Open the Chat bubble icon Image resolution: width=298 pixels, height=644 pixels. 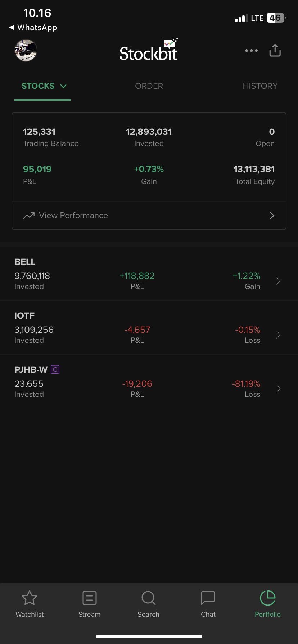click(x=208, y=598)
